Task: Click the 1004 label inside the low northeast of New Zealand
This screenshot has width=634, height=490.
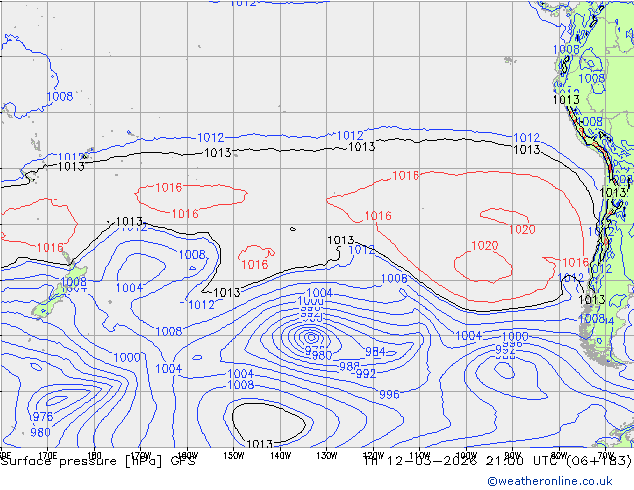Action: 129,288
